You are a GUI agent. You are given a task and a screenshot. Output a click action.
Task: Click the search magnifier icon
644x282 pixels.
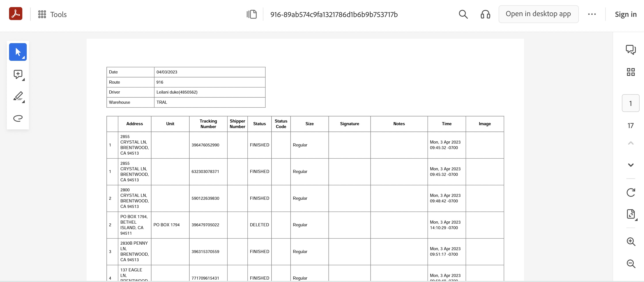pos(463,14)
